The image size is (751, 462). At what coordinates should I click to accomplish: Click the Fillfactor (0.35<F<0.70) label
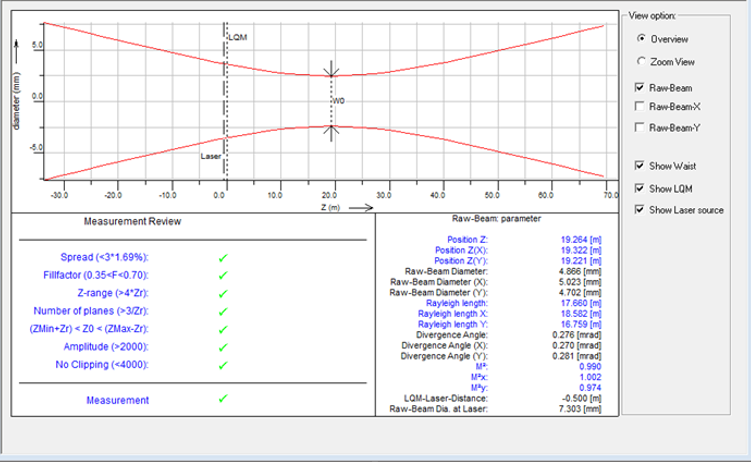[x=96, y=275]
